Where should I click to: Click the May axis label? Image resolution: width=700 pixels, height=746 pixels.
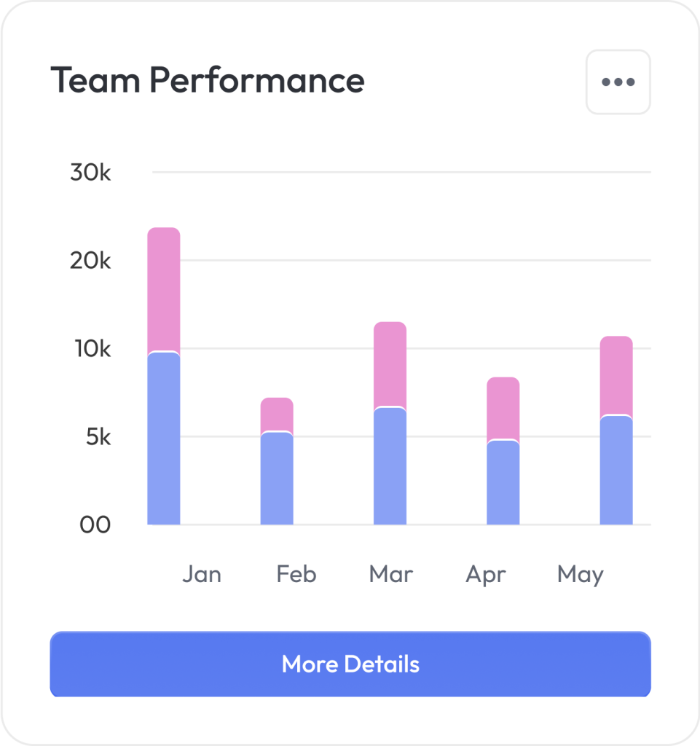click(x=581, y=574)
